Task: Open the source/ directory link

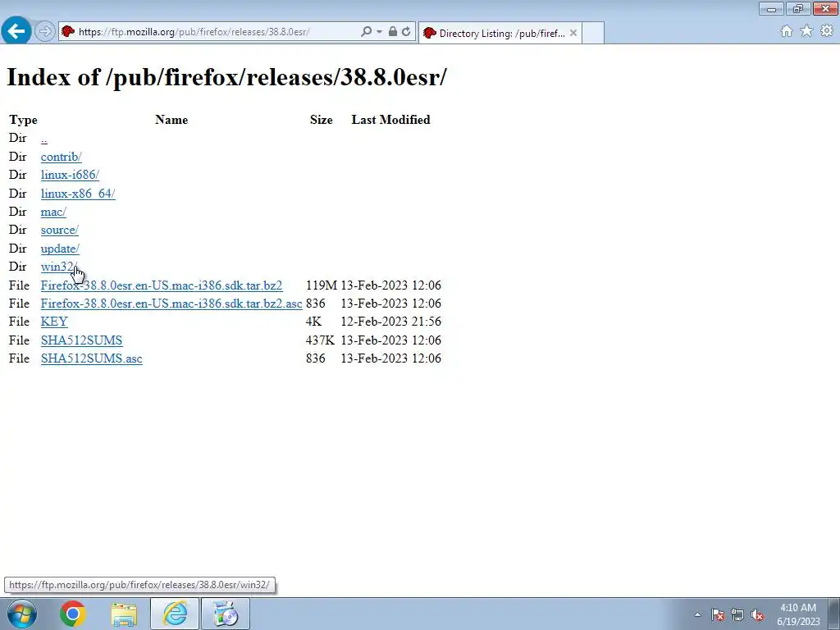Action: coord(59,230)
